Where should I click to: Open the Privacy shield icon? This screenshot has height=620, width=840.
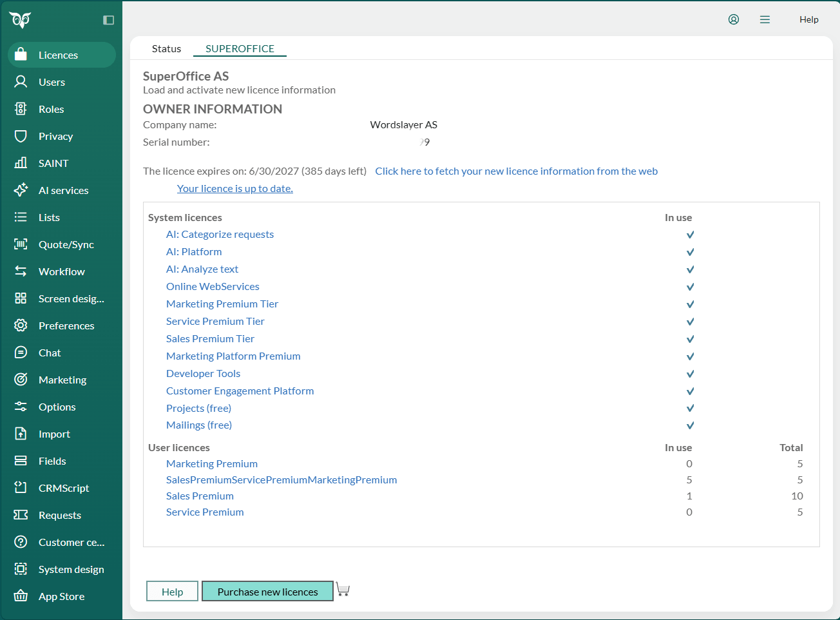point(21,136)
